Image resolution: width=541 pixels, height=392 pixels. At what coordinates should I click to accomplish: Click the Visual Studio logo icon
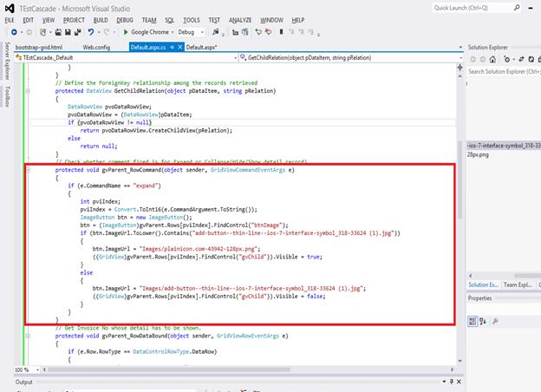click(8, 7)
